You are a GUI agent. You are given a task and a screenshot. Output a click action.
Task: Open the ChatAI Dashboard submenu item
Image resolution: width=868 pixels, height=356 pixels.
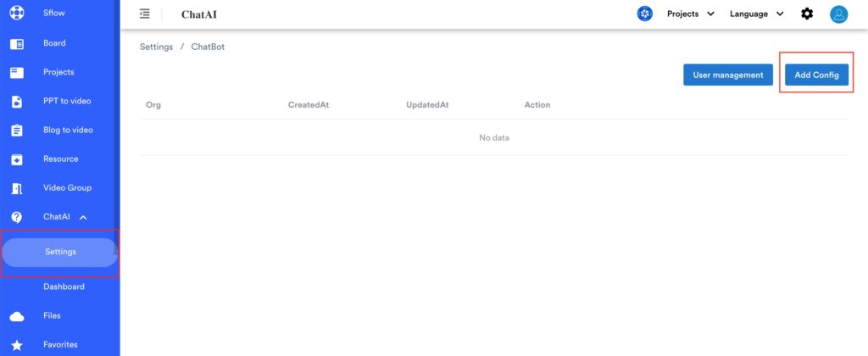64,286
